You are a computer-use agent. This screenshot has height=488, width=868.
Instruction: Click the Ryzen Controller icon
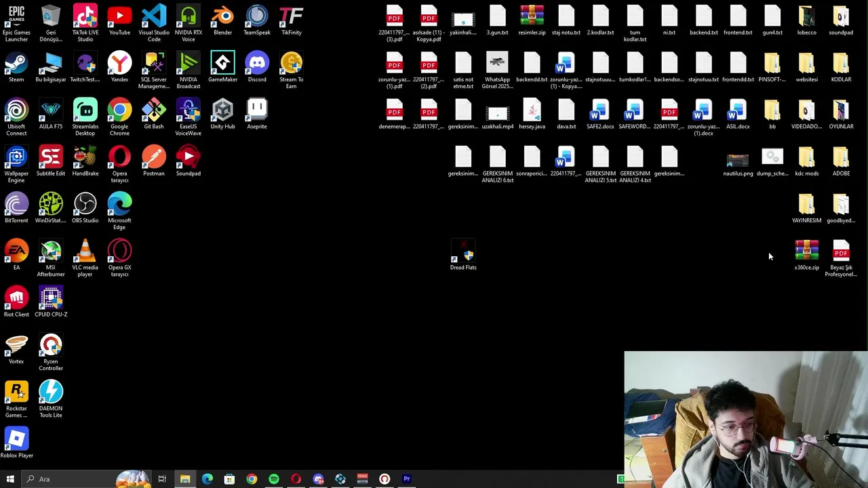51,352
